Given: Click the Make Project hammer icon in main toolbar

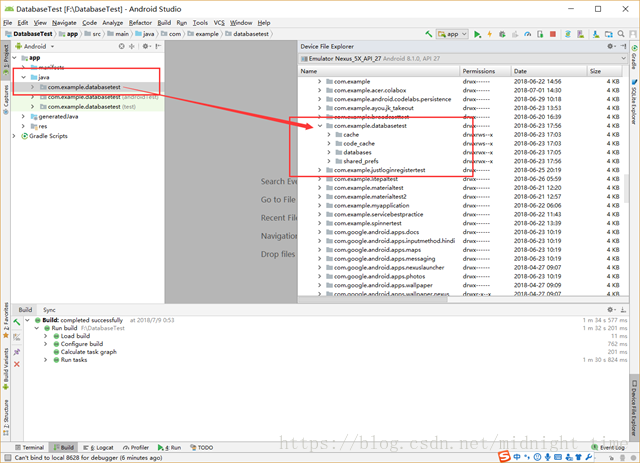Looking at the screenshot, I should pyautogui.click(x=428, y=34).
